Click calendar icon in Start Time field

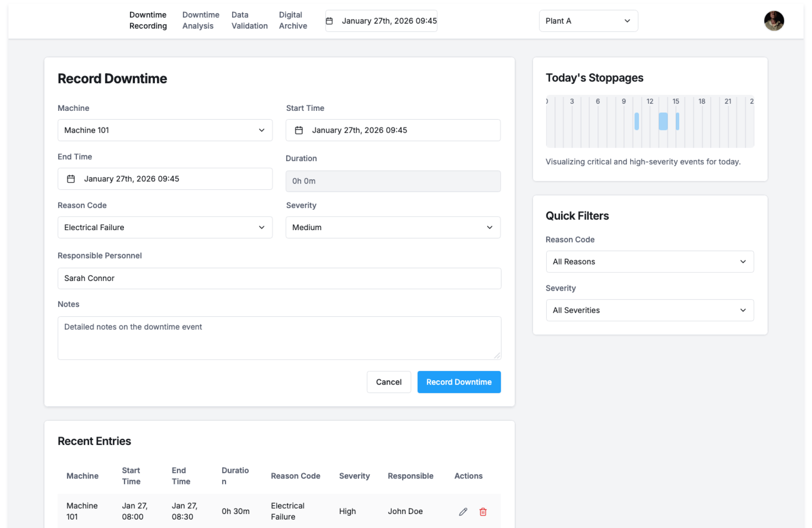point(299,130)
